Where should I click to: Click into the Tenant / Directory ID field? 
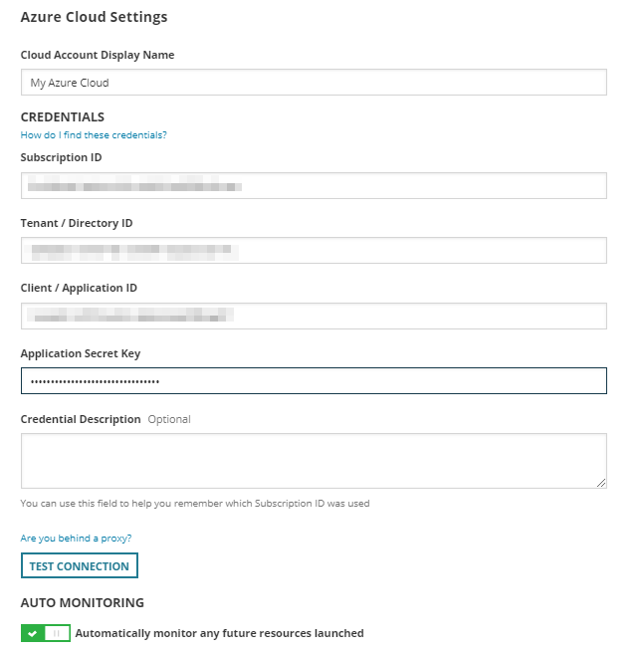314,251
